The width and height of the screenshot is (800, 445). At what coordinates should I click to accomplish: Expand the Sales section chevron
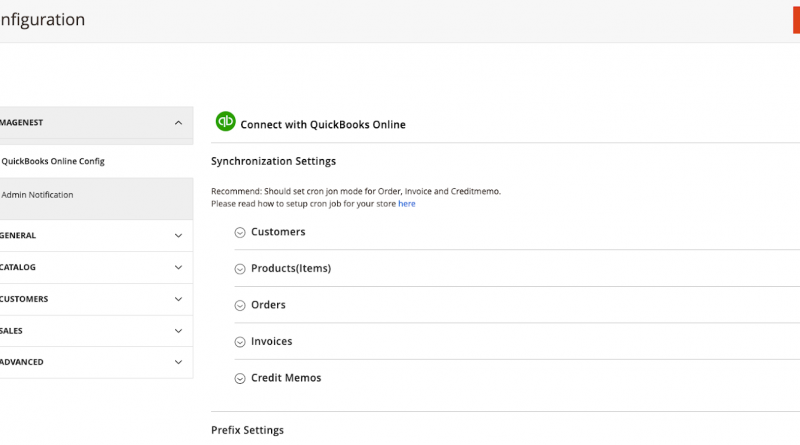(178, 331)
